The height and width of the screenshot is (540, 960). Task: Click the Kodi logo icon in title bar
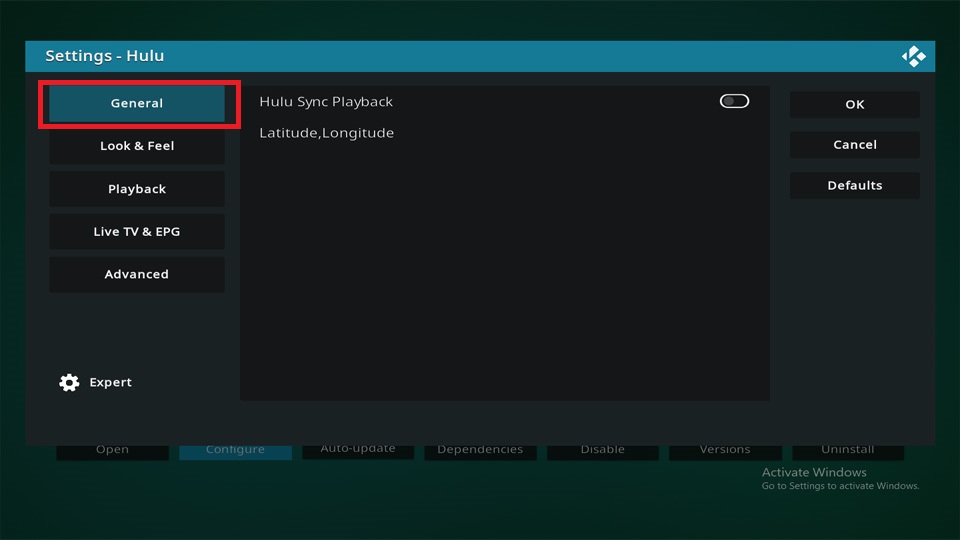coord(913,56)
